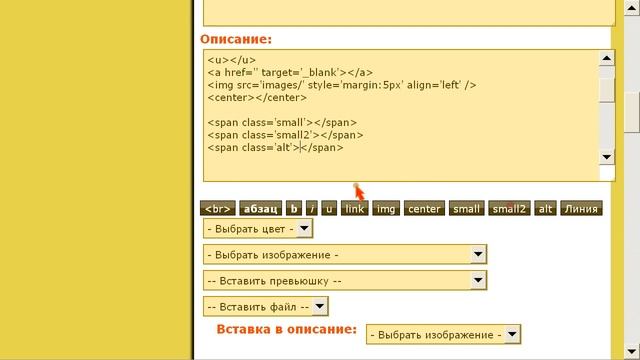Viewport: 640px width, 360px height.
Task: Open the Выбрать цвет color dropdown
Action: (x=258, y=229)
